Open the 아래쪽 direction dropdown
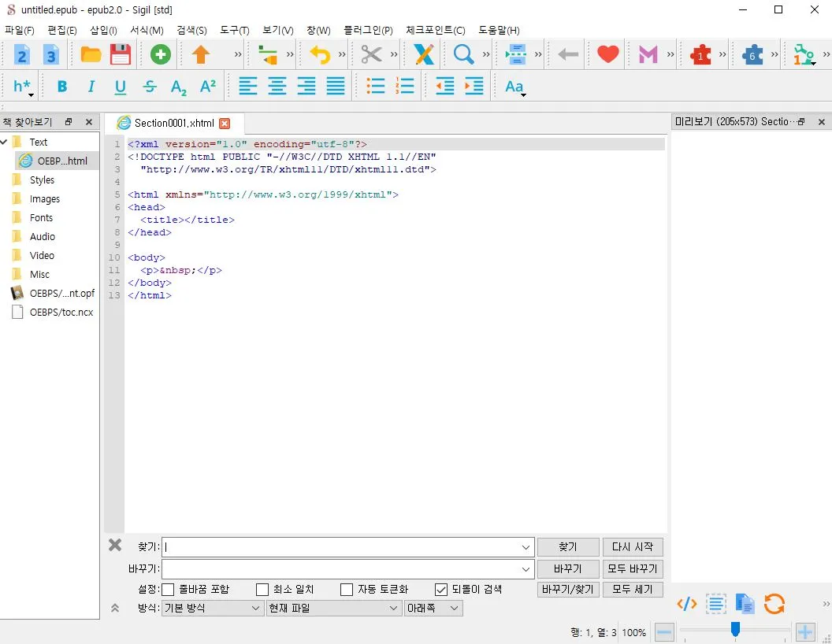 tap(433, 608)
